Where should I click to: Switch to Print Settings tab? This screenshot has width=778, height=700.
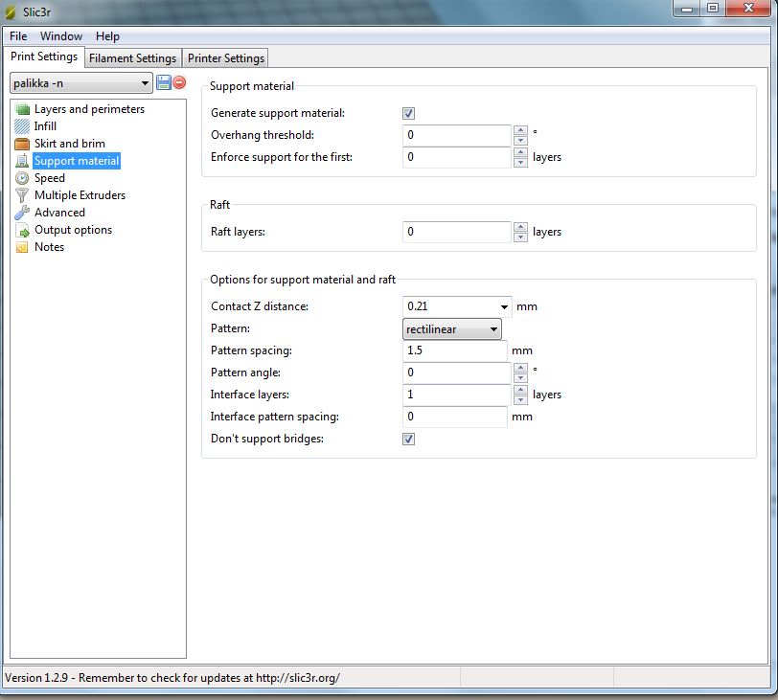point(44,56)
